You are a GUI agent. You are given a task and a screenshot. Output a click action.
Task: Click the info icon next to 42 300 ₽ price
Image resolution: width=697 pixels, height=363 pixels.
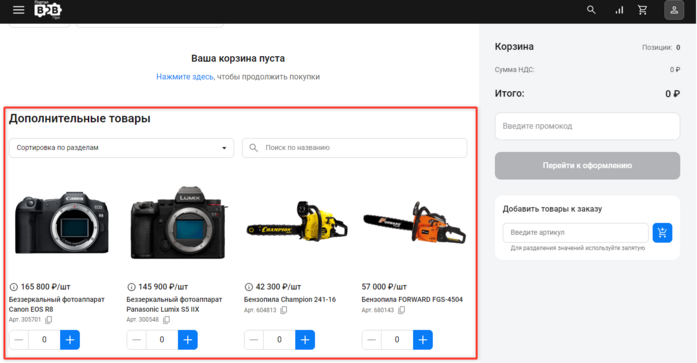pos(249,287)
